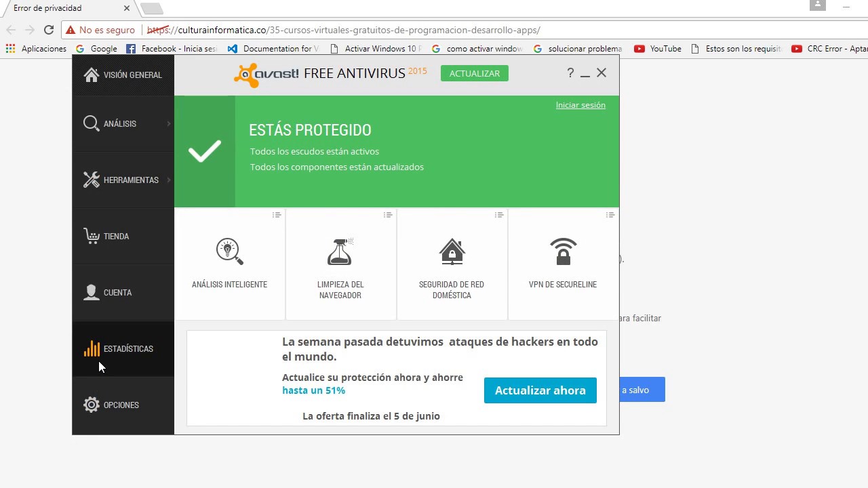Select the Estadísticas menu label
This screenshot has width=868, height=488.
pyautogui.click(x=129, y=349)
